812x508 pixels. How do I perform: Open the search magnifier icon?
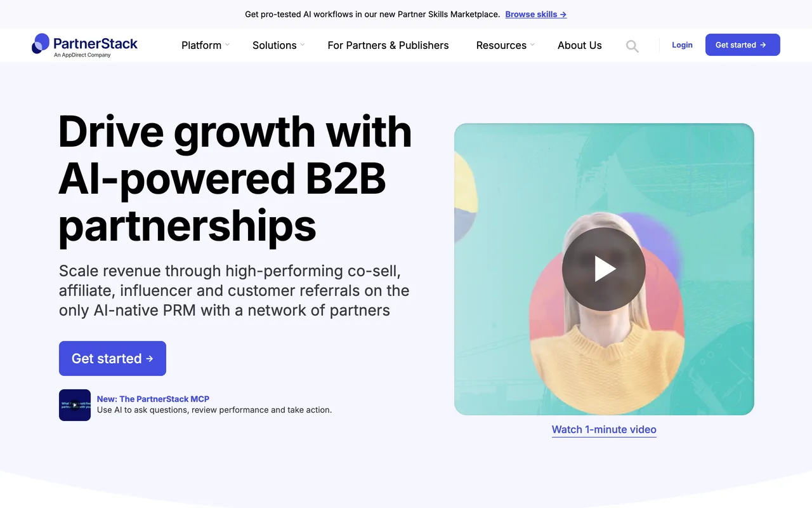point(632,46)
